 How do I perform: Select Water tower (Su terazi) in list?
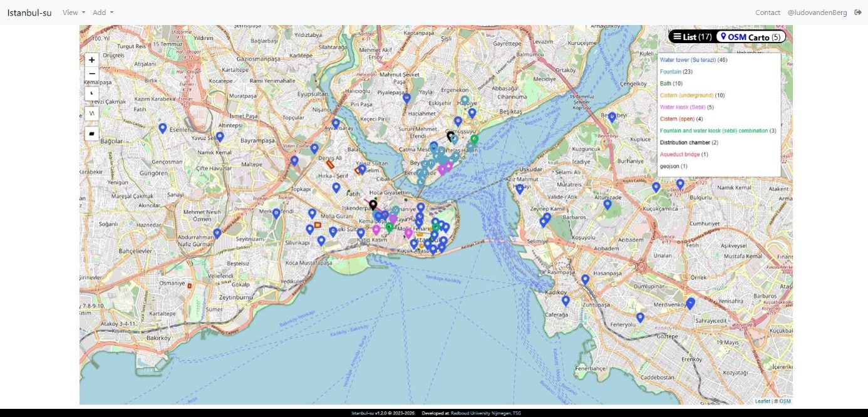[x=693, y=60]
